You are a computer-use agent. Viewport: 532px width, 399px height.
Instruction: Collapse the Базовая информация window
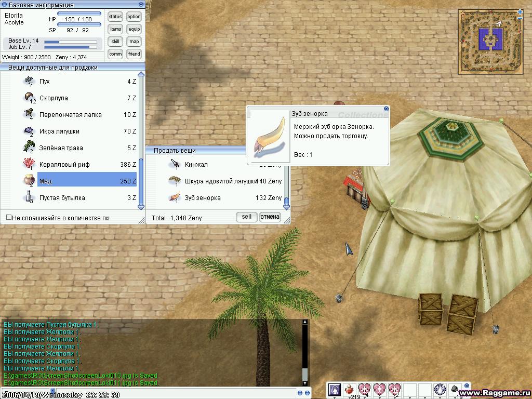[141, 4]
